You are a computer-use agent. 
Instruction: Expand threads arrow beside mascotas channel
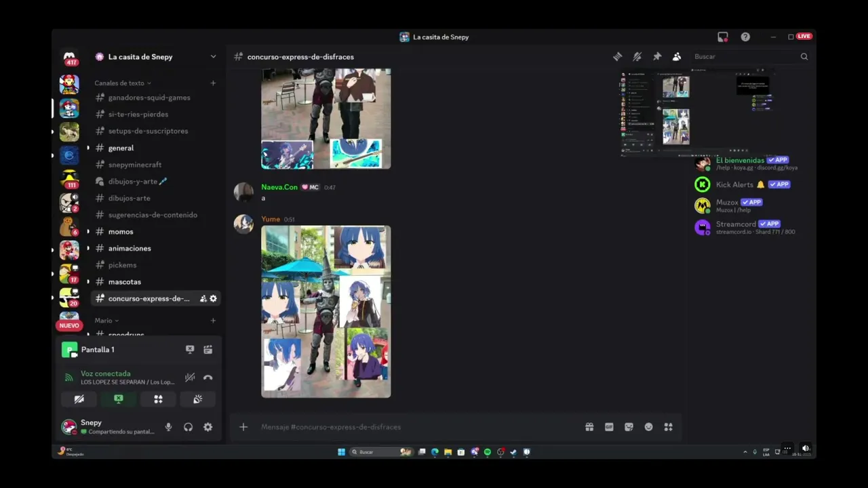coord(87,282)
